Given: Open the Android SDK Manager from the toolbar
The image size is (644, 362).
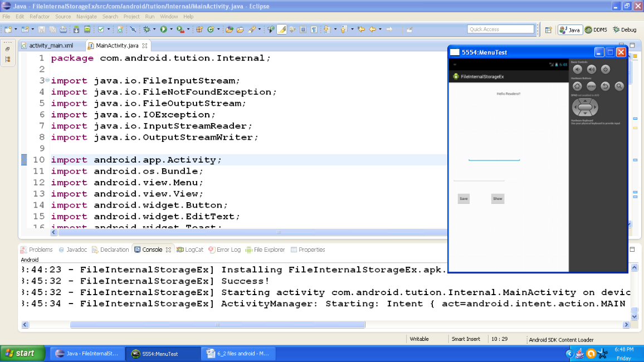Looking at the screenshot, I should coord(76,28).
